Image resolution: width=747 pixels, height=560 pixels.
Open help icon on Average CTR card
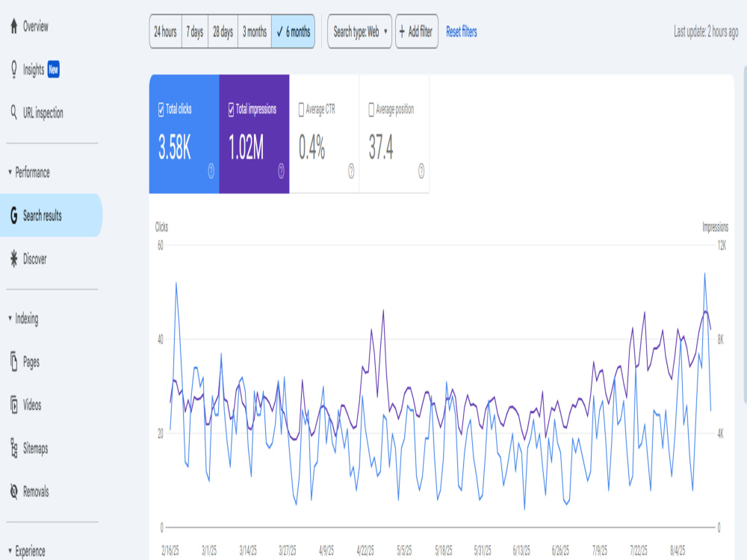[351, 171]
